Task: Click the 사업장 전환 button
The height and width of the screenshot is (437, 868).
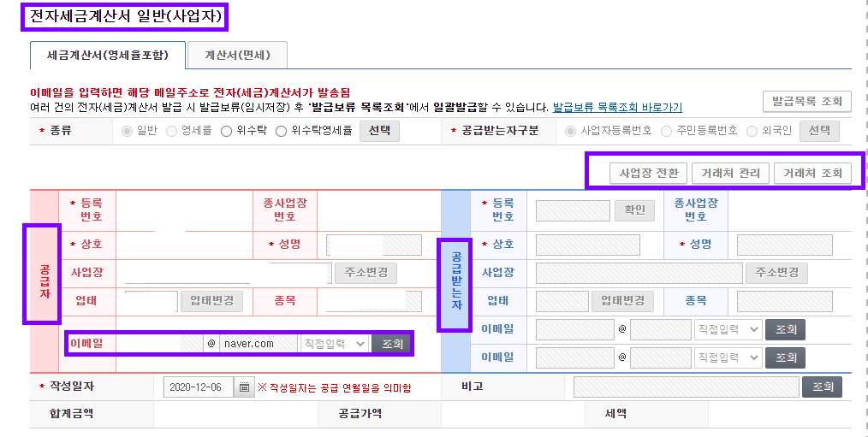Action: click(649, 173)
